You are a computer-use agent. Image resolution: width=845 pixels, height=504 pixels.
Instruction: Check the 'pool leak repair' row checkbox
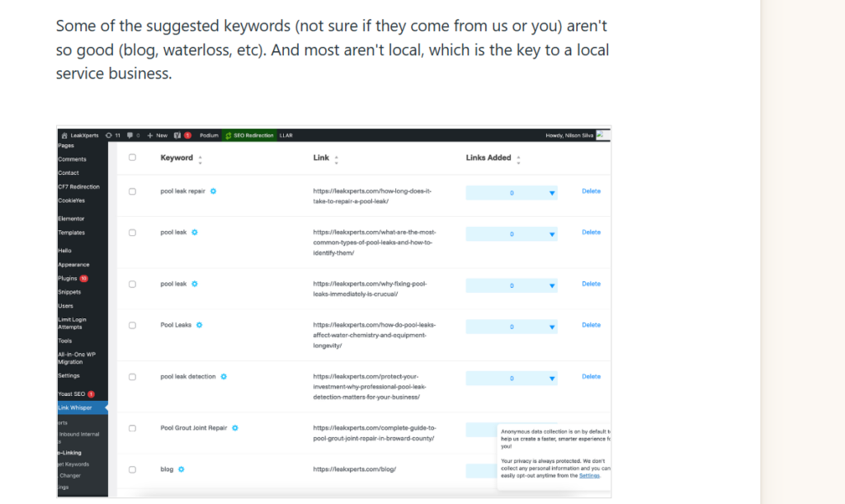(x=132, y=191)
